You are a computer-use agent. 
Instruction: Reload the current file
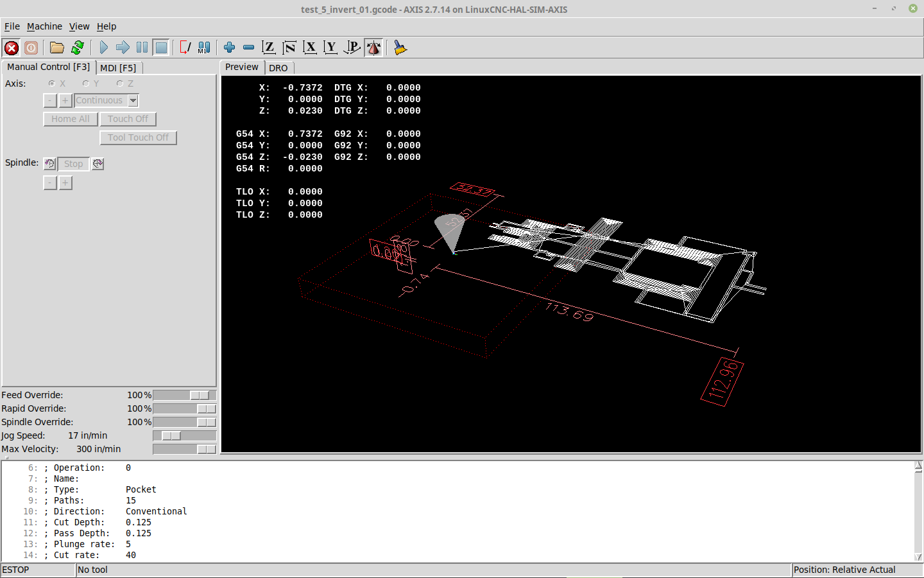(x=78, y=48)
